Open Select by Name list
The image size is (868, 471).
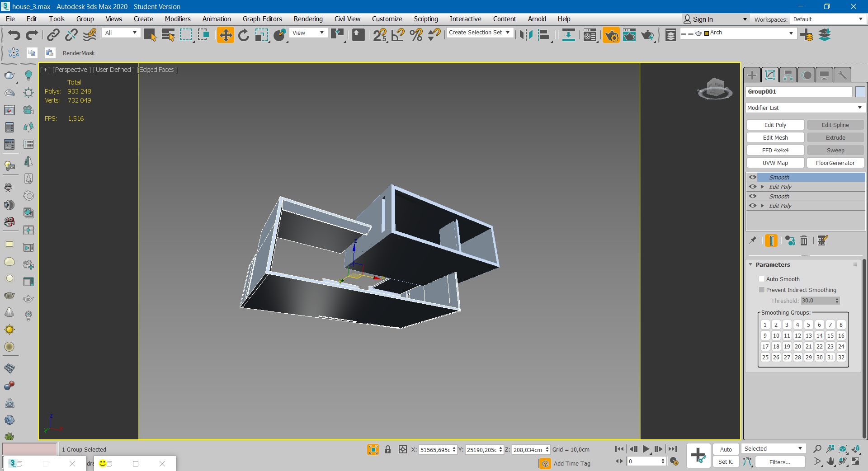(168, 35)
